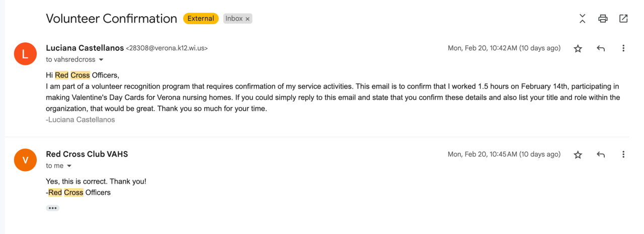Click the Inbox label text
644x234 pixels.
[234, 19]
